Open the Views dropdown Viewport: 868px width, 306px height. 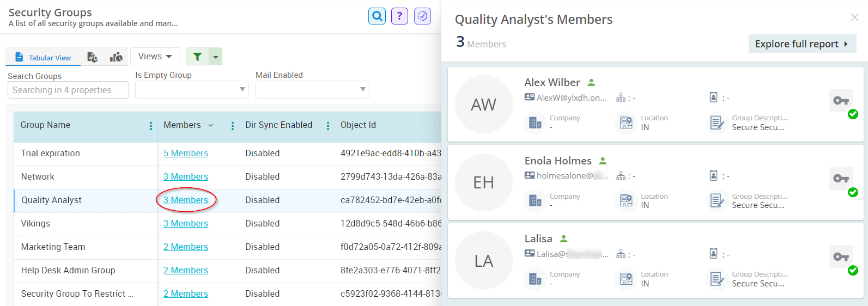click(x=155, y=56)
